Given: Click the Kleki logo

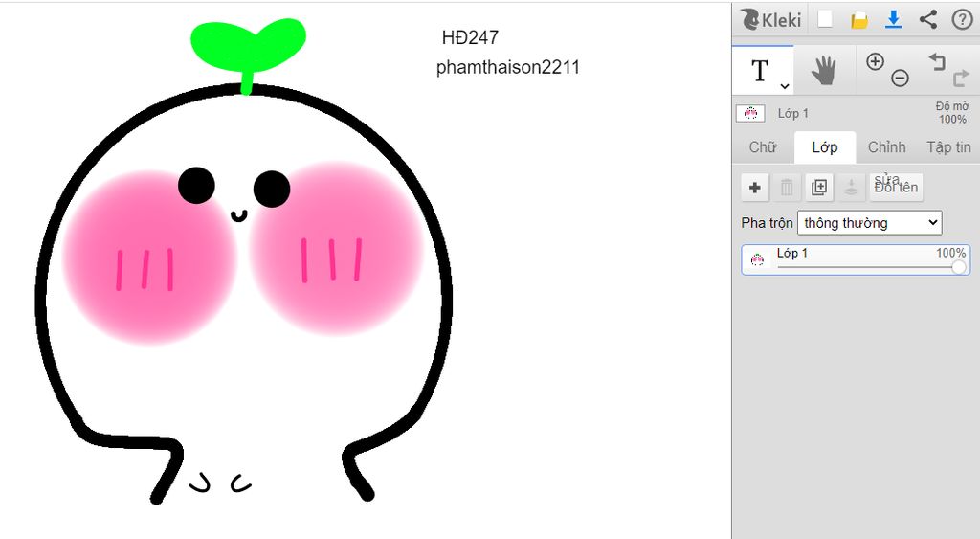Looking at the screenshot, I should click(771, 19).
